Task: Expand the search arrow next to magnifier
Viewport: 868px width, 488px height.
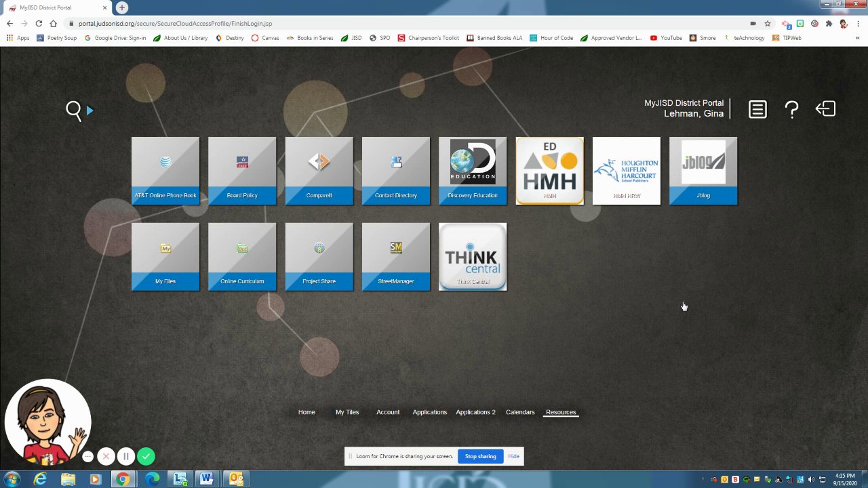Action: point(90,110)
